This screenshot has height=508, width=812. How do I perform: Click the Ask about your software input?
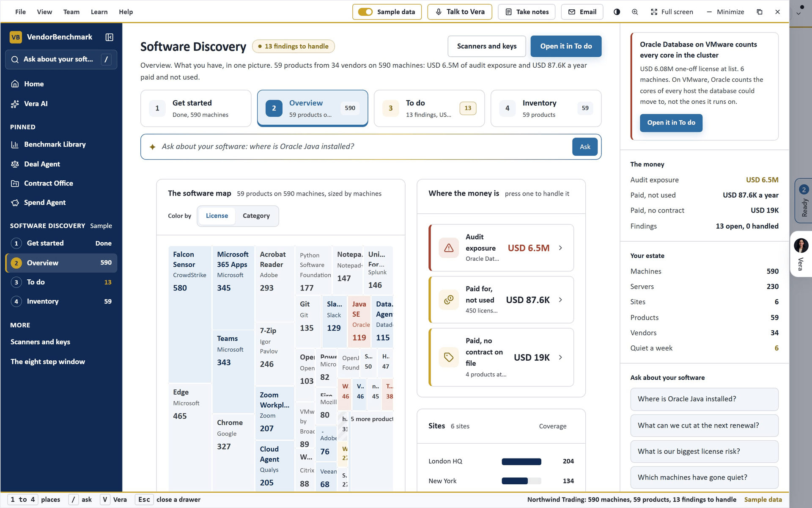click(364, 147)
